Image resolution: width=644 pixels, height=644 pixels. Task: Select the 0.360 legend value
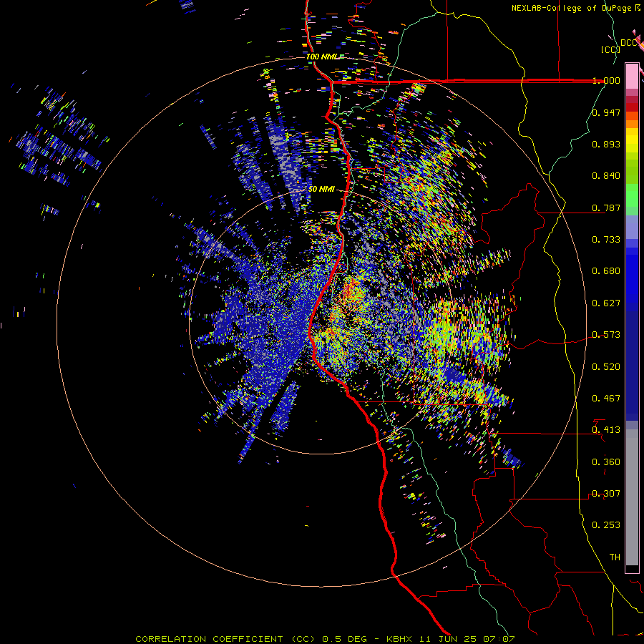point(606,462)
